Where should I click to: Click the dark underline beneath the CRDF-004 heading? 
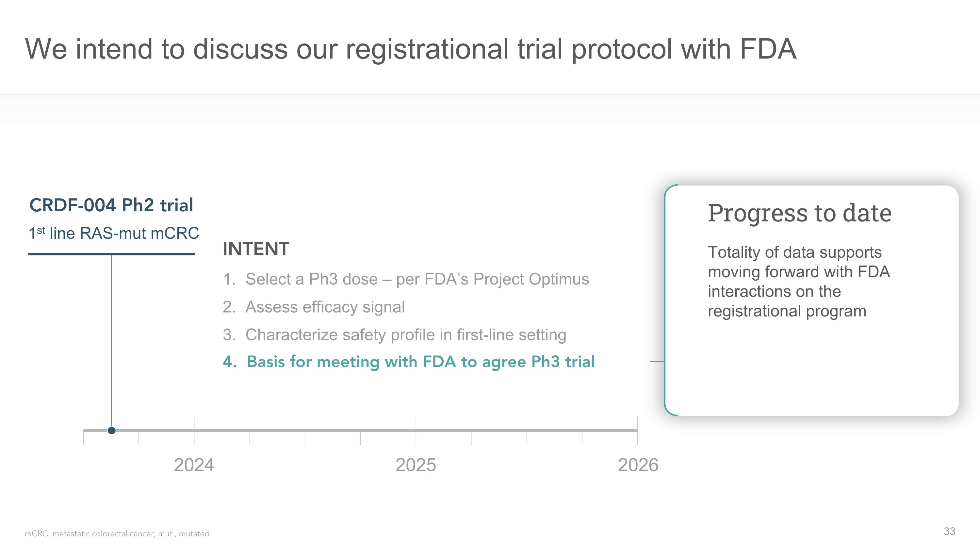tap(111, 254)
